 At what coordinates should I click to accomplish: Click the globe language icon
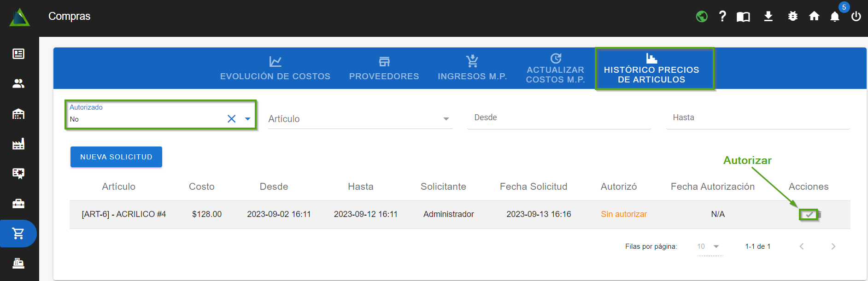click(x=702, y=17)
